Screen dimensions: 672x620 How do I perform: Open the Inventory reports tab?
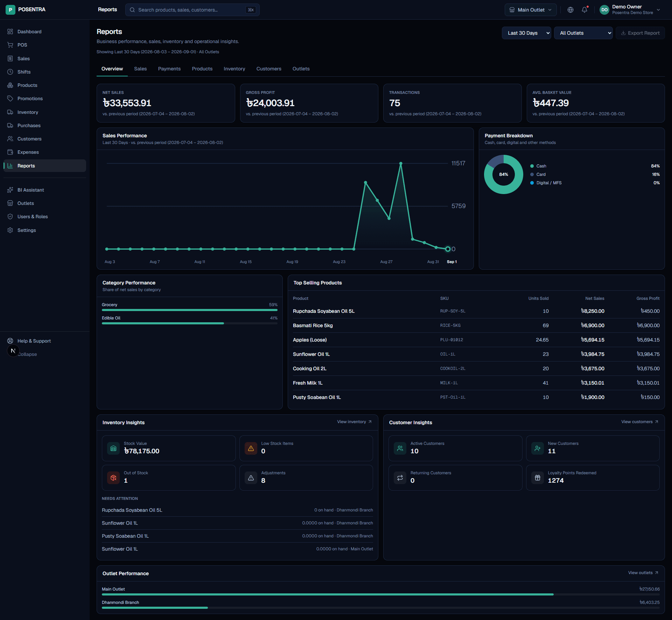pos(234,69)
